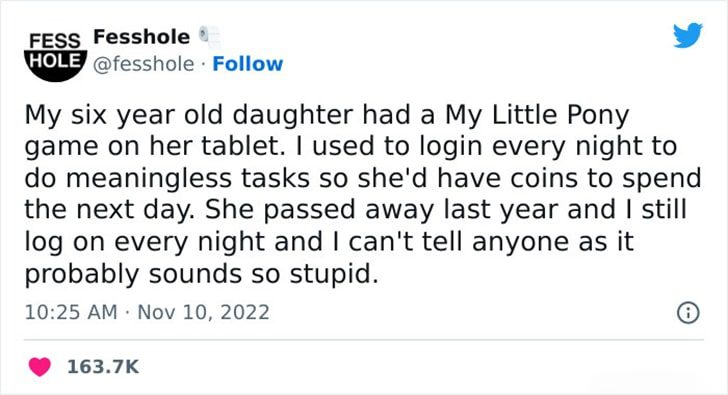
Task: Click the line starting 'the next day'
Action: [x=356, y=210]
